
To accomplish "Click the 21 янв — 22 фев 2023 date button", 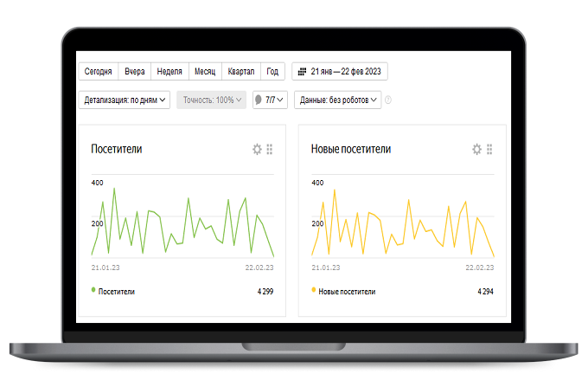I will (340, 71).
